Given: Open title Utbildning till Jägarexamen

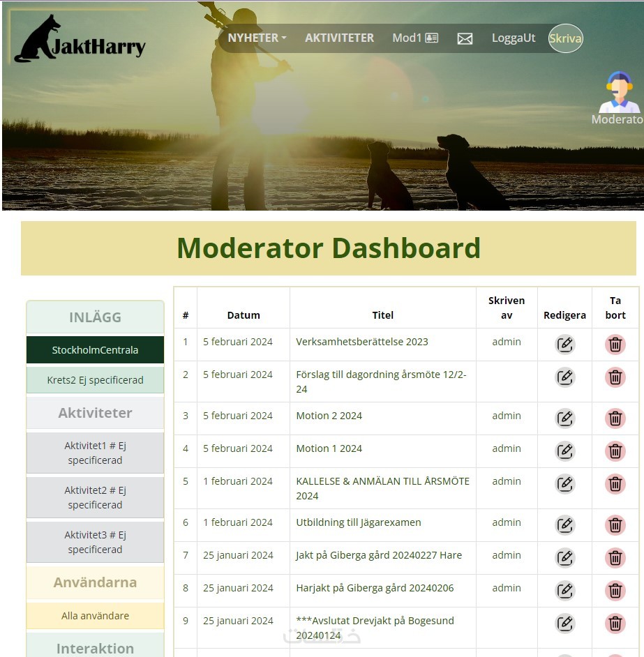Looking at the screenshot, I should point(359,522).
